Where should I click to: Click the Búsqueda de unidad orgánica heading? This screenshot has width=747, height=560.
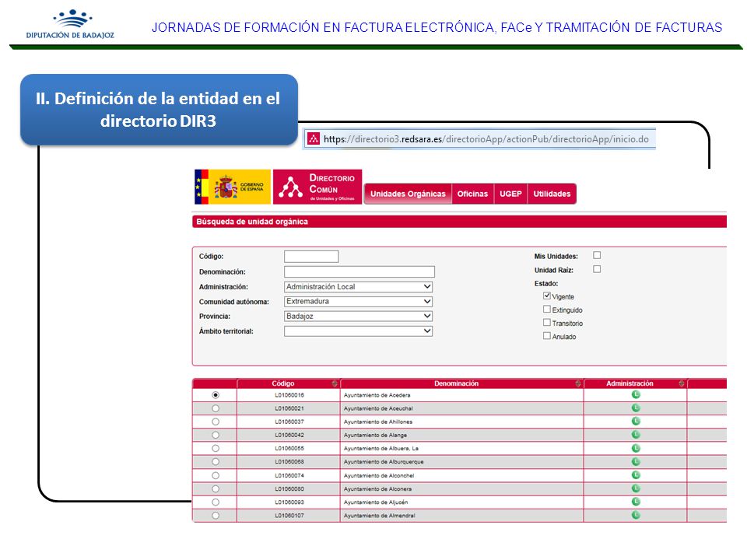tap(252, 222)
